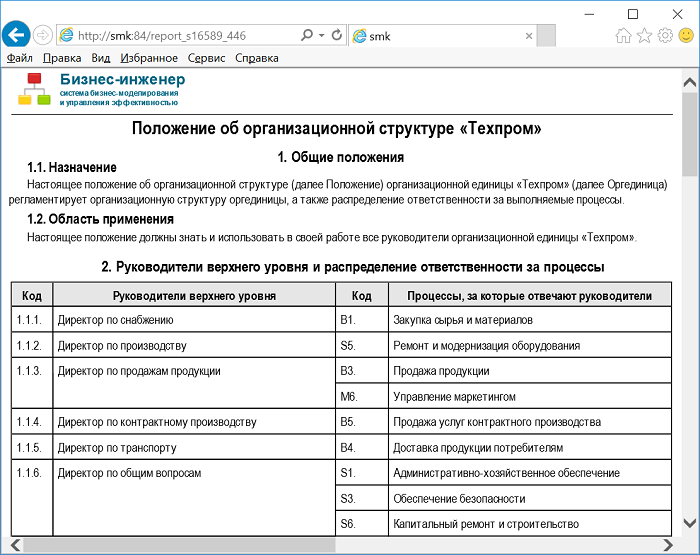Click column header Руководители верхнего уровня

click(194, 296)
